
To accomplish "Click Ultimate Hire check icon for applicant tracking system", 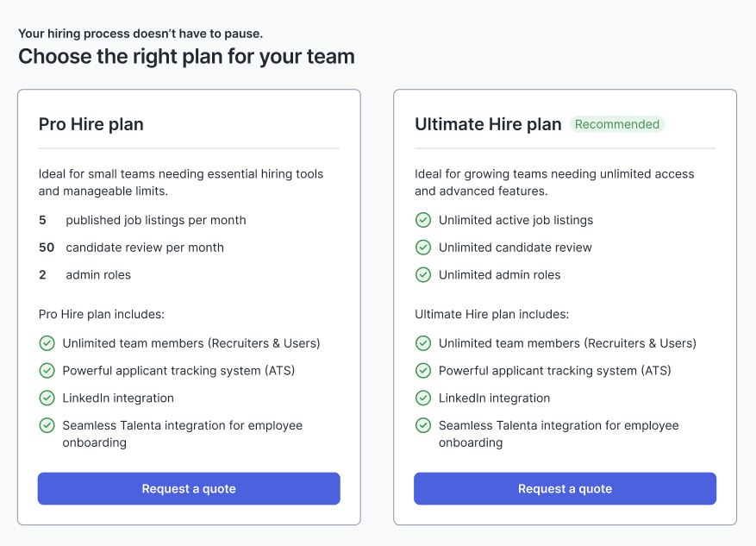I will point(423,371).
